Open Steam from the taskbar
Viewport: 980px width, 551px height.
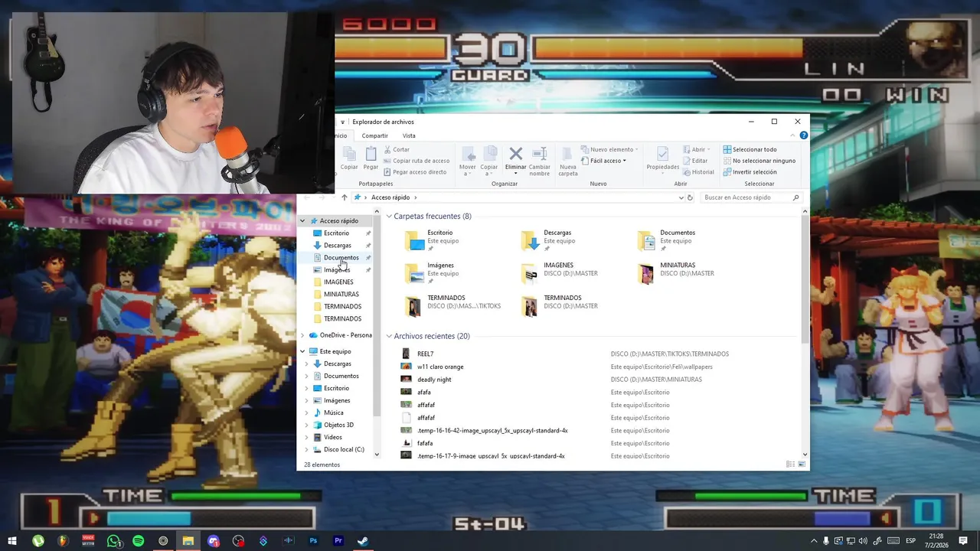(x=363, y=541)
